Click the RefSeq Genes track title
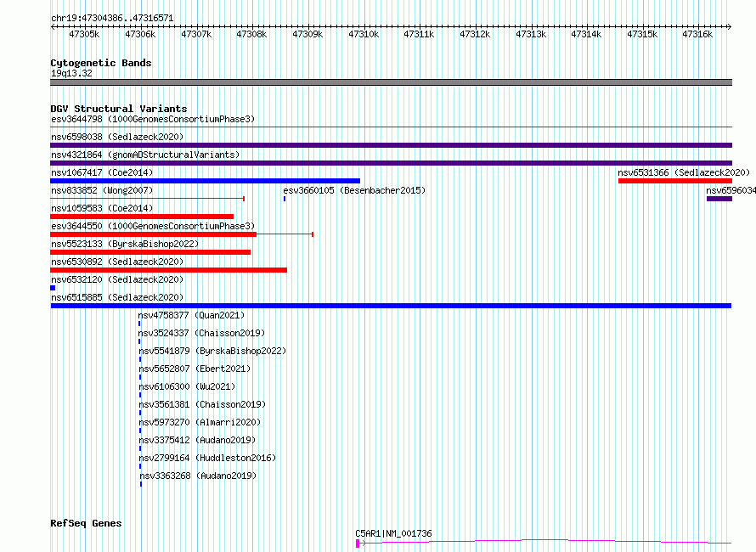The image size is (756, 552). (86, 524)
